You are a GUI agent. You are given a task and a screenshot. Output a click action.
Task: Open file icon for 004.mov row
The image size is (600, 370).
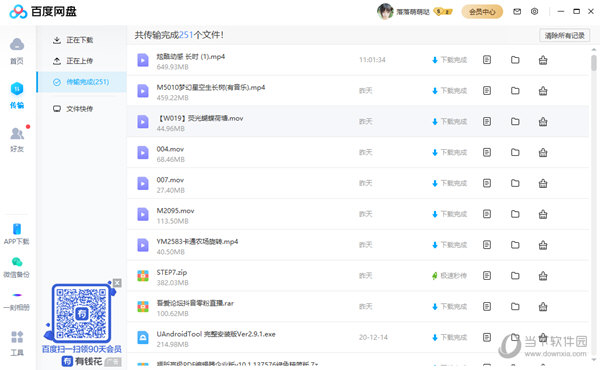pyautogui.click(x=487, y=152)
